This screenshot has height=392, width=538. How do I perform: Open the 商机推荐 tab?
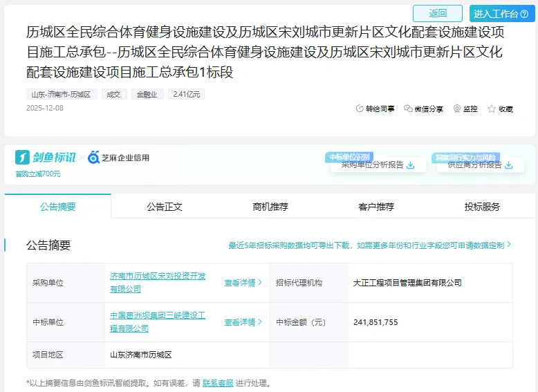click(x=270, y=207)
